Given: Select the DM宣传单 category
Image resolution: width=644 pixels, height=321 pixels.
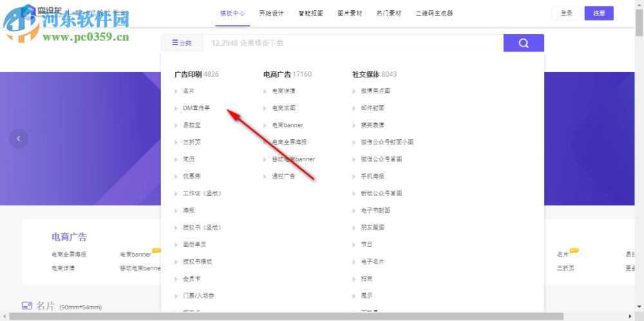Looking at the screenshot, I should (x=196, y=108).
